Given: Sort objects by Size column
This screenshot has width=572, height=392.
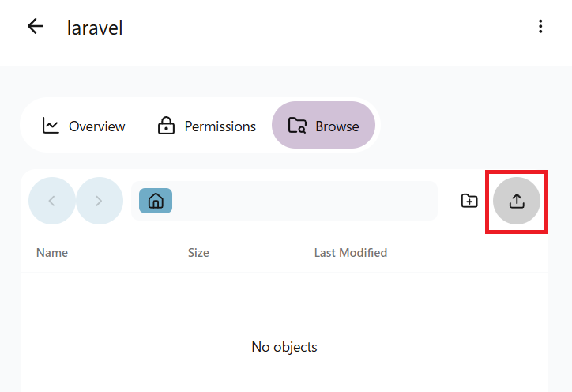Looking at the screenshot, I should [198, 253].
